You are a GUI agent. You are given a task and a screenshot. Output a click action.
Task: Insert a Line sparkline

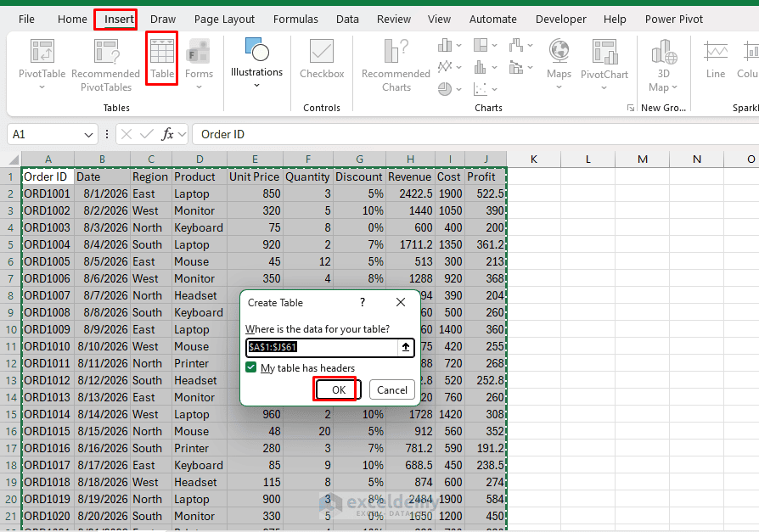(716, 59)
